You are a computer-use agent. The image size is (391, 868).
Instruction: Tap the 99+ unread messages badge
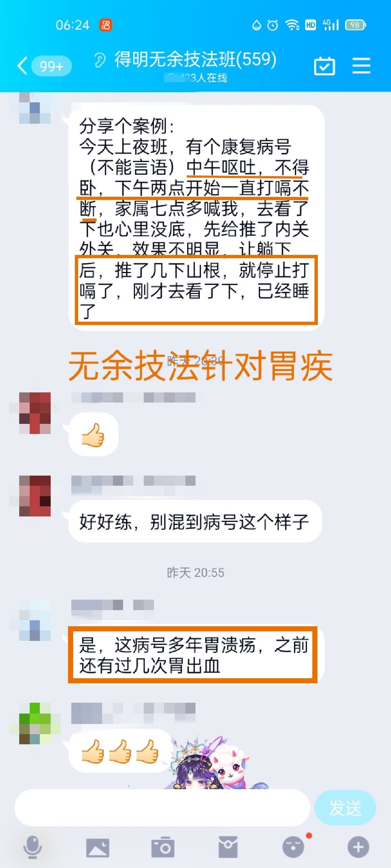pyautogui.click(x=51, y=66)
